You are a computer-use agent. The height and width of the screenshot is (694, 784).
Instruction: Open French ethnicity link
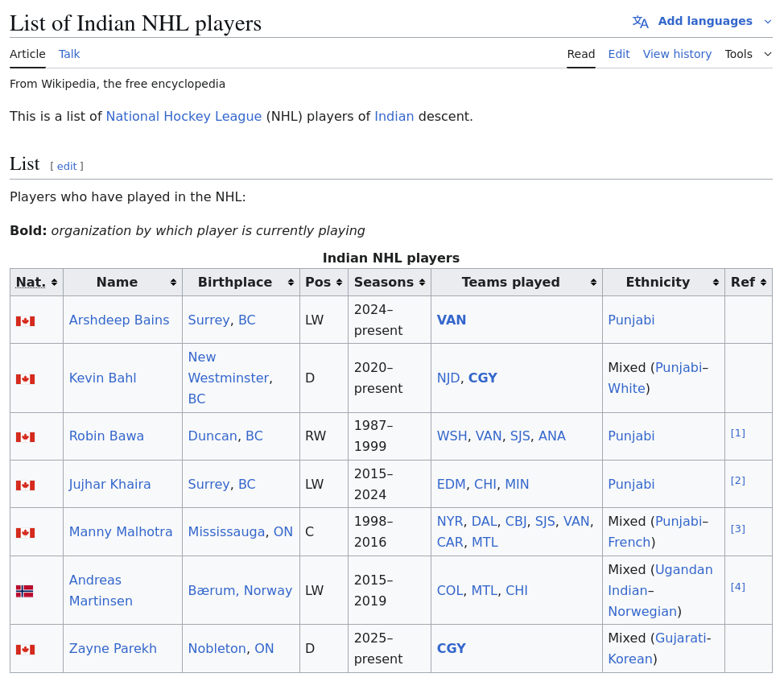[629, 542]
